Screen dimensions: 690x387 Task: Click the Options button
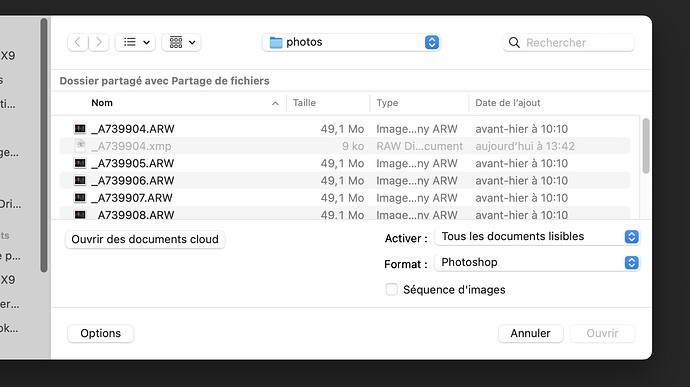pos(100,333)
